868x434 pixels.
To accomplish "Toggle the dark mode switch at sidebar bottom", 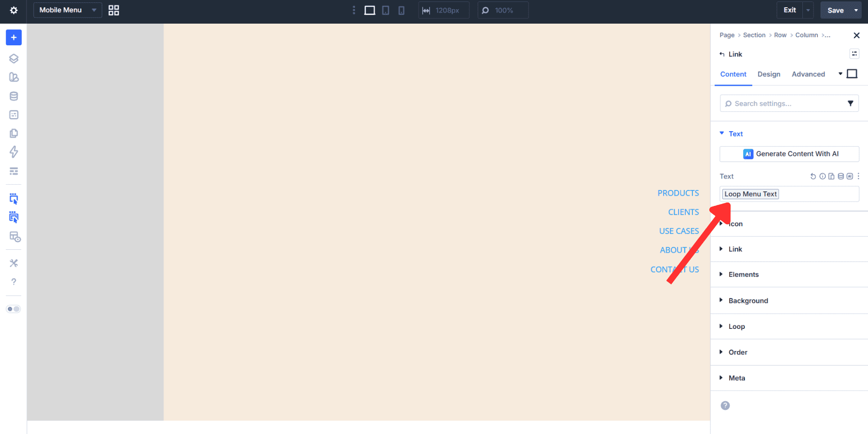I will point(14,309).
